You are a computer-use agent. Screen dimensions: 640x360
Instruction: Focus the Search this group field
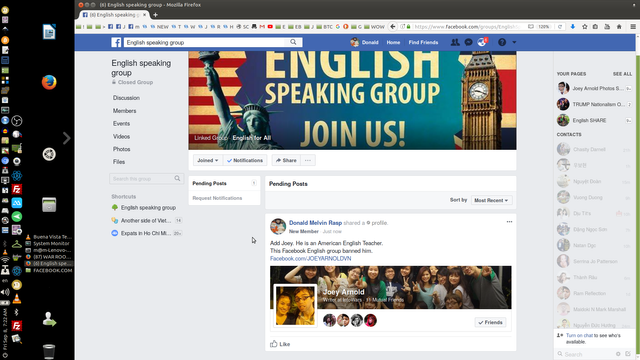(x=146, y=178)
